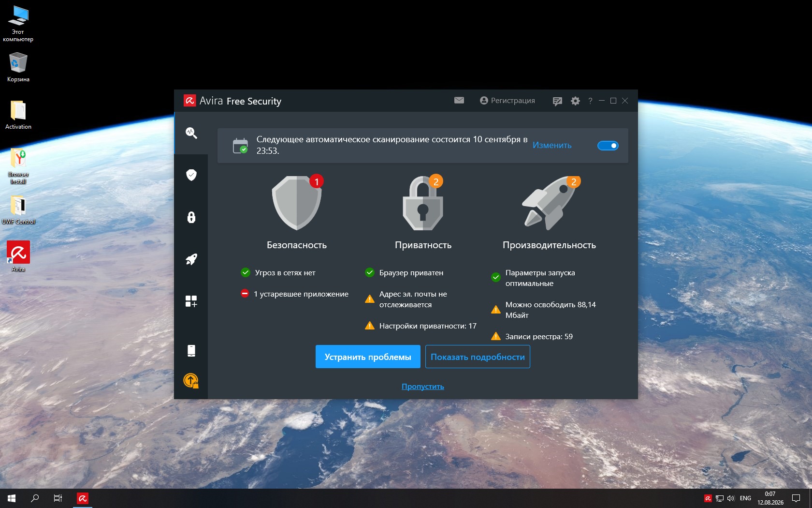Screen dimensions: 812x508
Task: Click 'Приватность' heading
Action: (423, 245)
